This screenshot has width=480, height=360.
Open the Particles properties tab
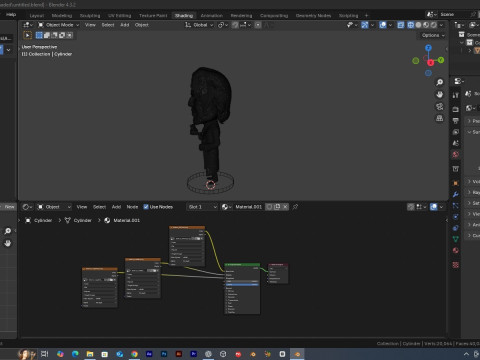tap(456, 206)
